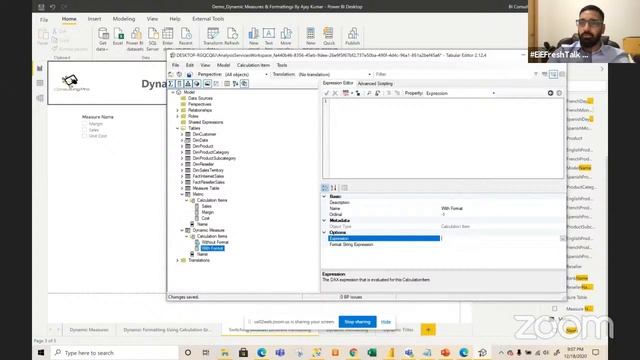Switch to Data view in left sidebar

click(x=40, y=83)
